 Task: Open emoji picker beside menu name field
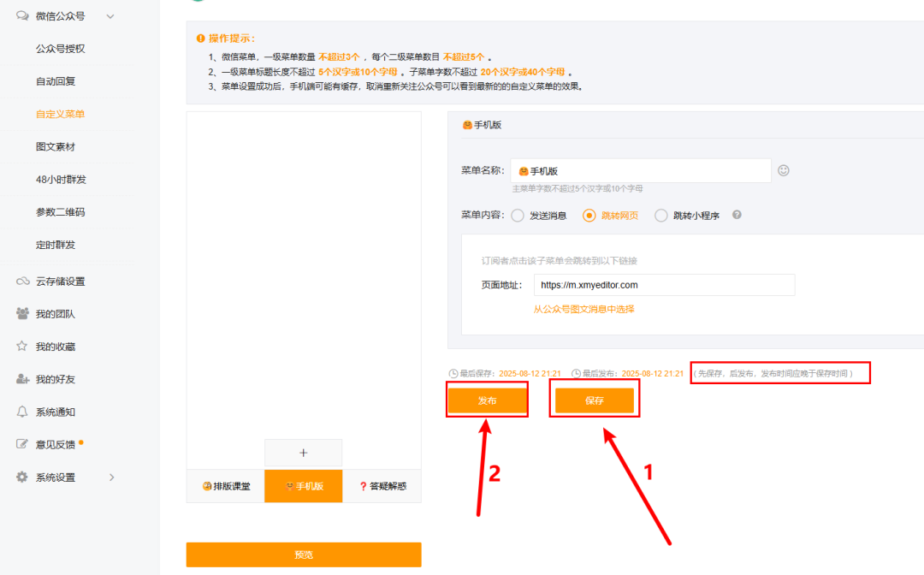click(x=783, y=171)
